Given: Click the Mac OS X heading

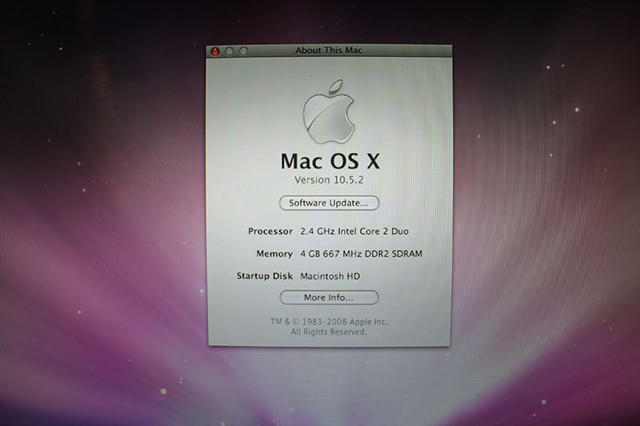Looking at the screenshot, I should pos(329,159).
